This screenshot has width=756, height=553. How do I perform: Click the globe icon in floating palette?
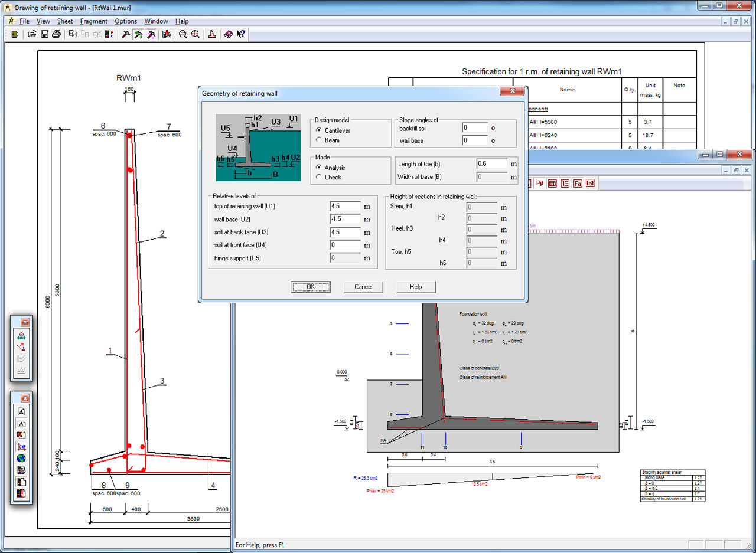coord(21,459)
